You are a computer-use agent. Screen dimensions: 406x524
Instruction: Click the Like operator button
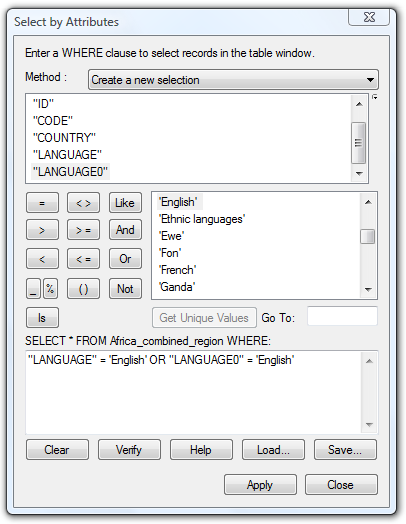(125, 203)
